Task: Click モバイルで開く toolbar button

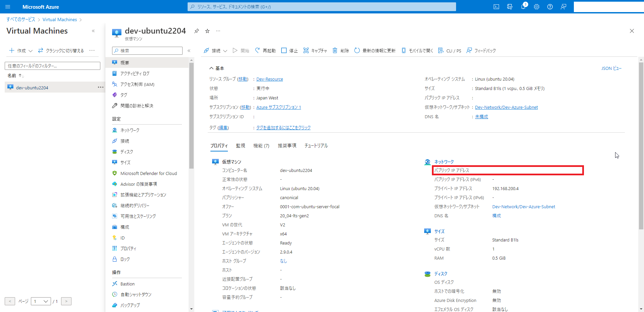Action: (x=417, y=51)
